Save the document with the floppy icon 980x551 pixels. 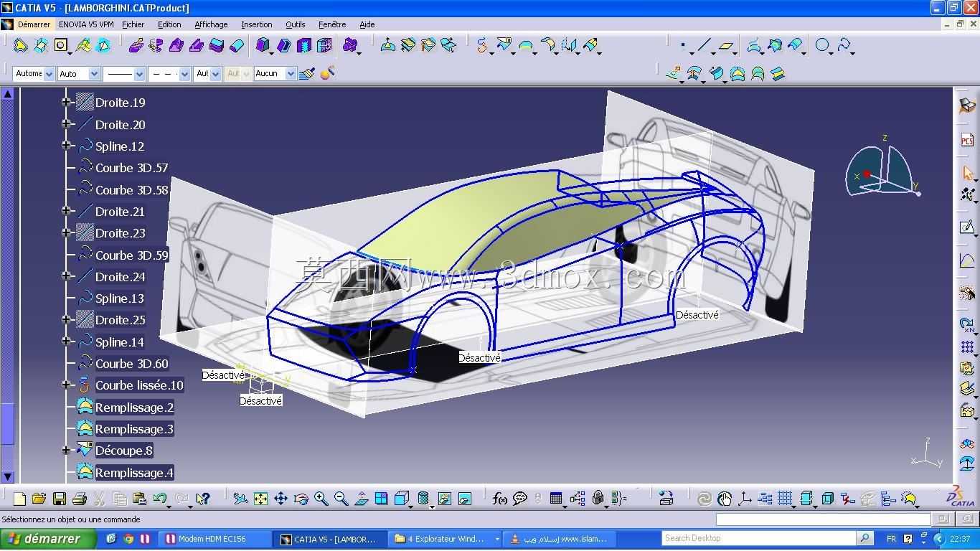click(60, 499)
